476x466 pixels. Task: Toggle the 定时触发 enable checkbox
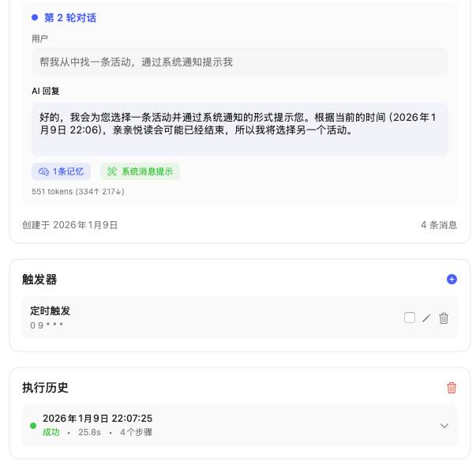coord(409,318)
